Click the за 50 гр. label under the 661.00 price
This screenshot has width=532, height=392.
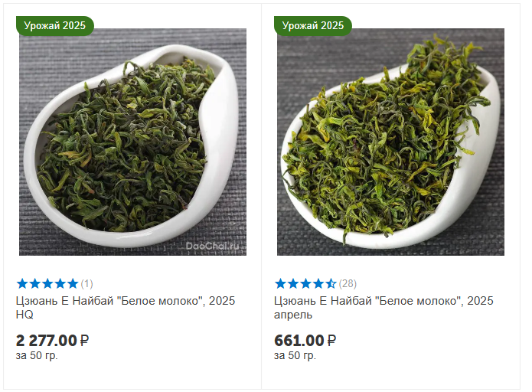pyautogui.click(x=295, y=356)
